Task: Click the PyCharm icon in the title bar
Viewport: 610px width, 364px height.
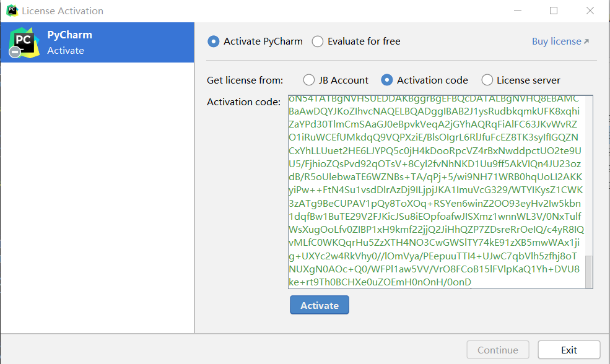Action: (12, 11)
